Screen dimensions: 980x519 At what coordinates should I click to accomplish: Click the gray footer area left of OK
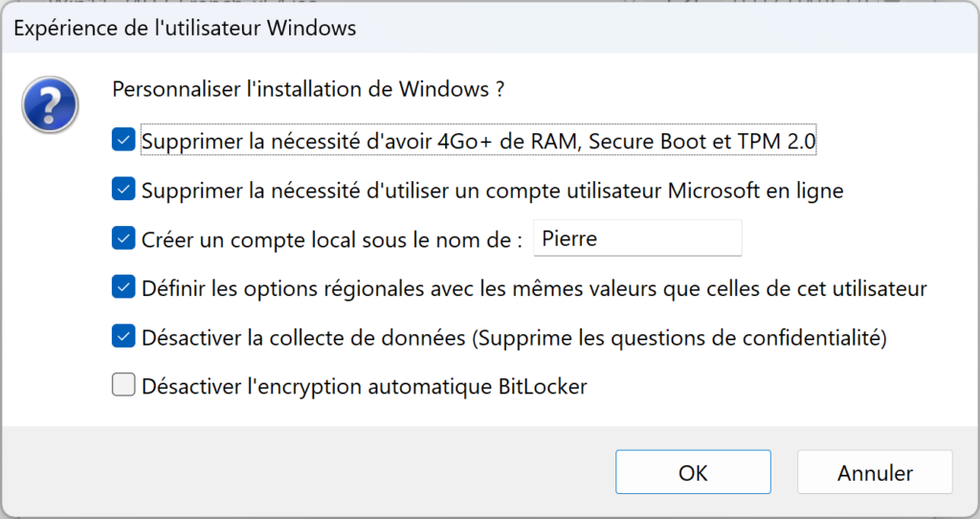pos(306,472)
